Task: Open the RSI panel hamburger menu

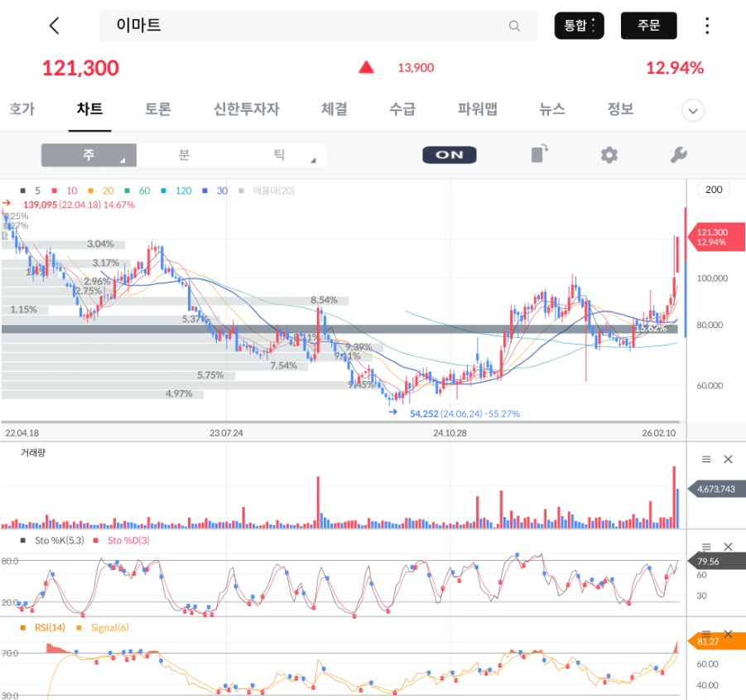Action: [x=705, y=635]
